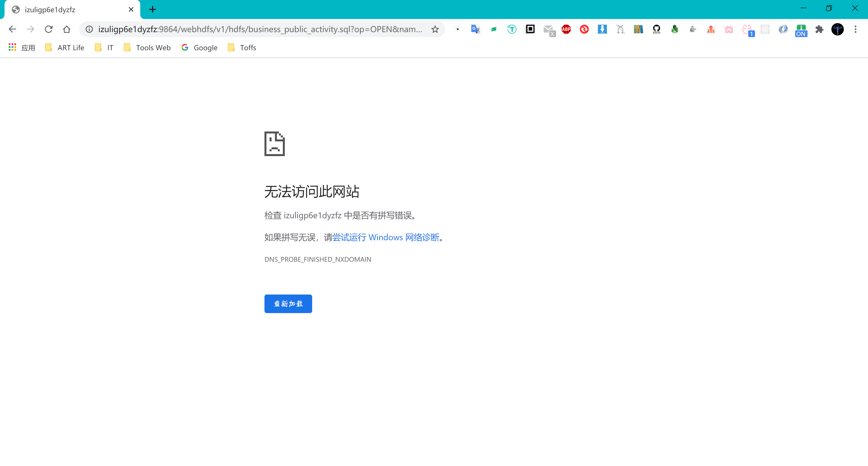Click the pink Bilibili TV extension icon
Viewport: 868px width, 466px height.
(729, 29)
